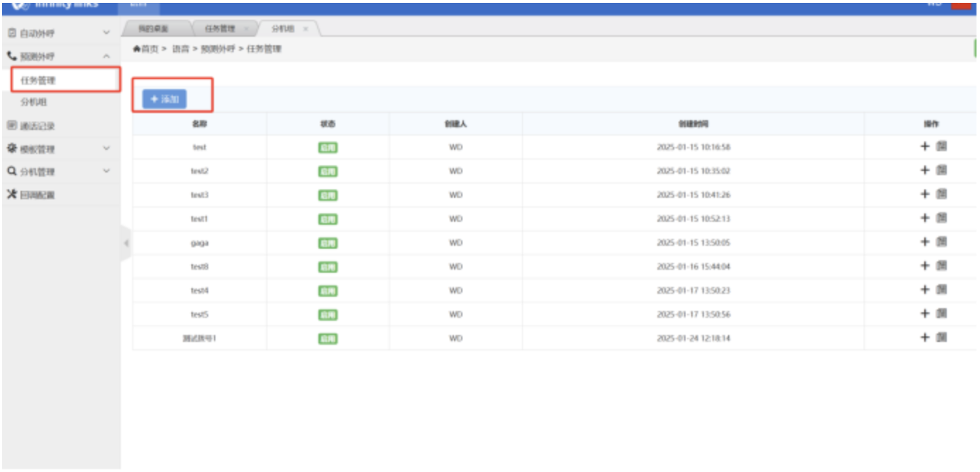Image resolution: width=980 pixels, height=472 pixels.
Task: Click the 启用 status badge for test4
Action: 328,291
